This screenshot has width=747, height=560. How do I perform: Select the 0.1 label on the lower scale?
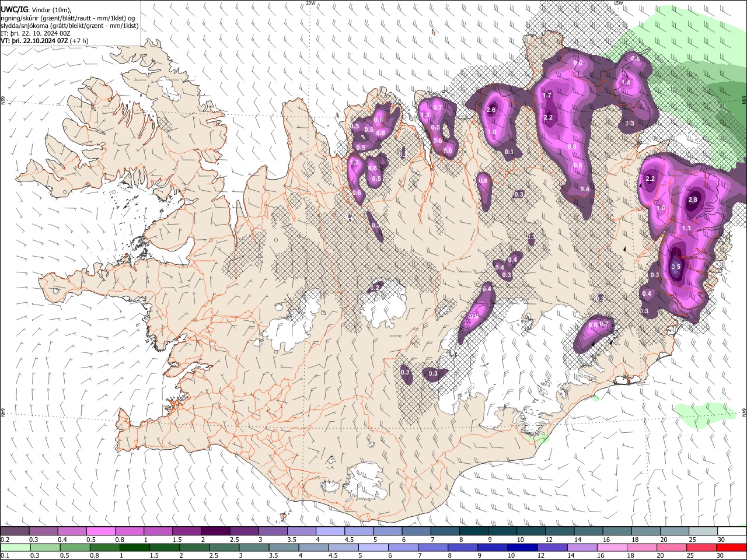click(5, 555)
